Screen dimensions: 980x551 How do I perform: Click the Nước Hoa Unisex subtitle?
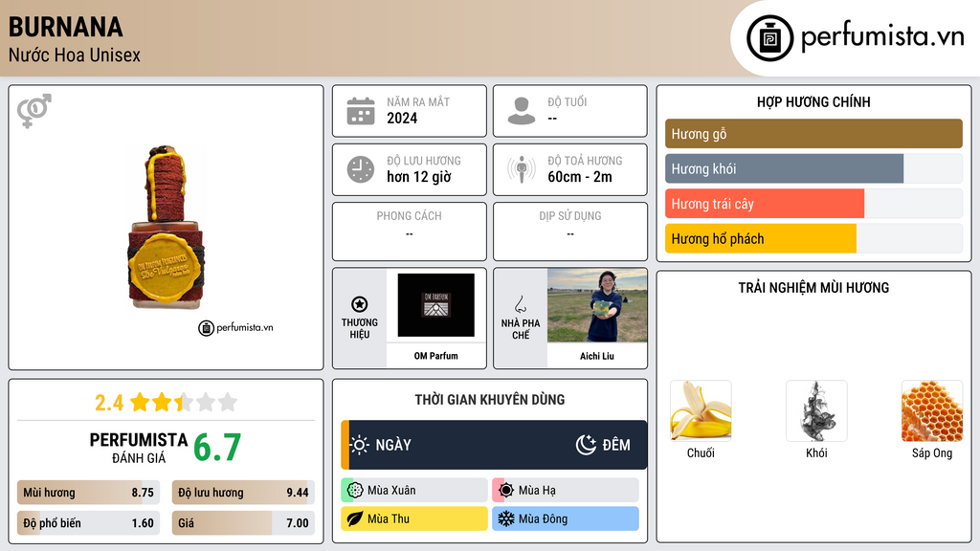click(x=75, y=55)
